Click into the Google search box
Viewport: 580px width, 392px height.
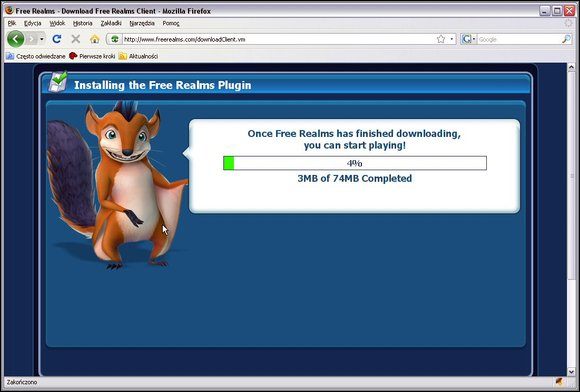click(519, 39)
